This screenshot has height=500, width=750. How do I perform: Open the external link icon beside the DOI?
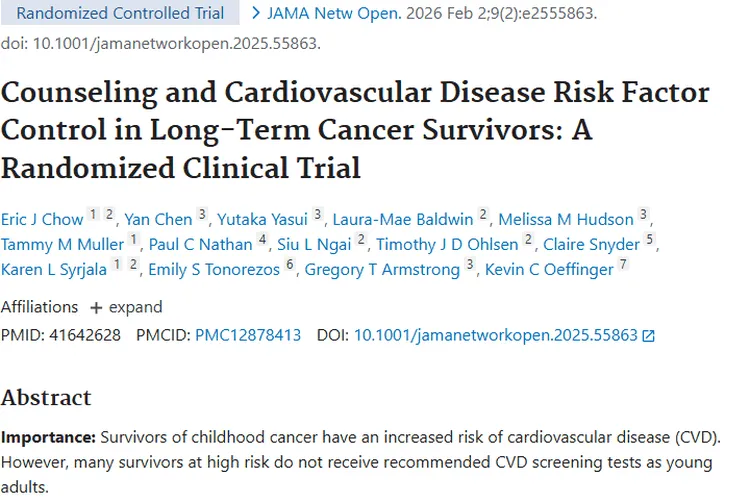tap(649, 336)
